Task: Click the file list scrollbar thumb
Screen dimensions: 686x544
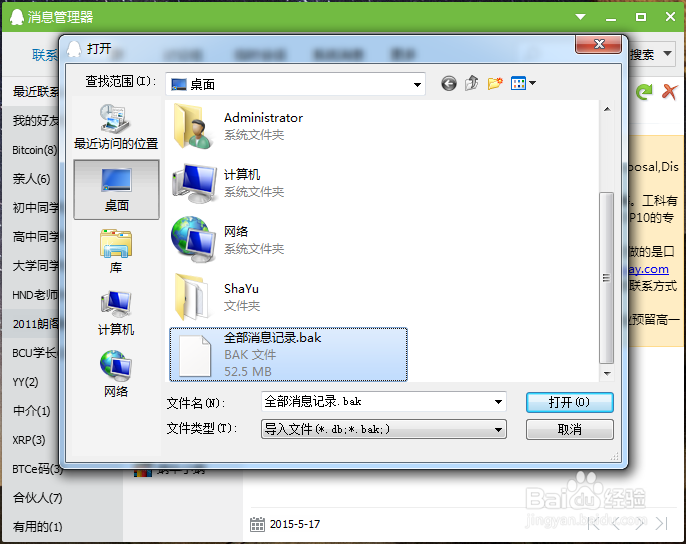Action: (606, 278)
